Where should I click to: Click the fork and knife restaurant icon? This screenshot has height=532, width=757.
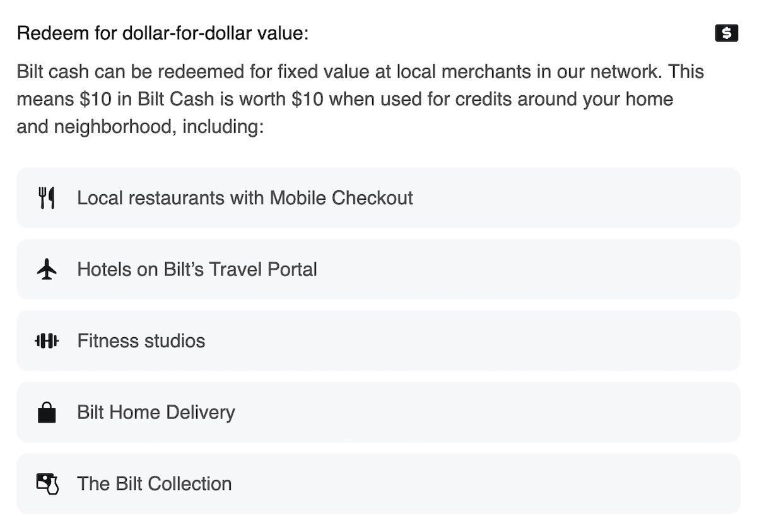click(47, 198)
